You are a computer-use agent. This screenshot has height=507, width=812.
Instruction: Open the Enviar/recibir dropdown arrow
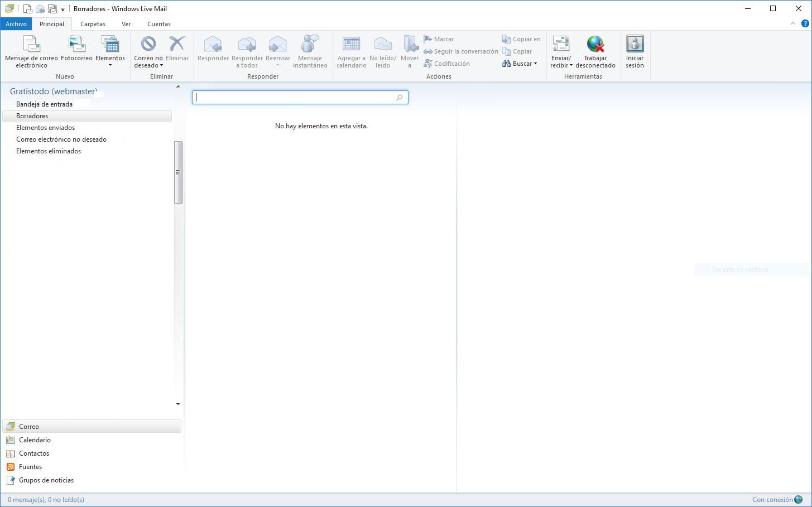pyautogui.click(x=571, y=65)
